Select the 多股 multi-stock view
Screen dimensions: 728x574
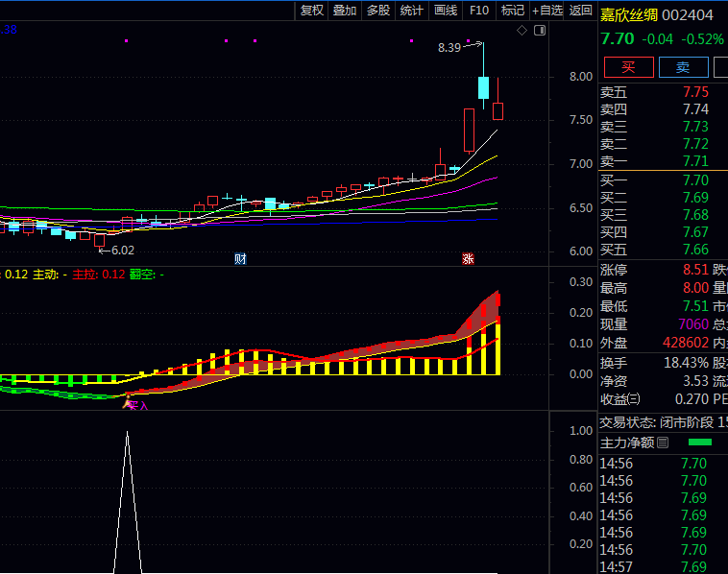(x=378, y=11)
